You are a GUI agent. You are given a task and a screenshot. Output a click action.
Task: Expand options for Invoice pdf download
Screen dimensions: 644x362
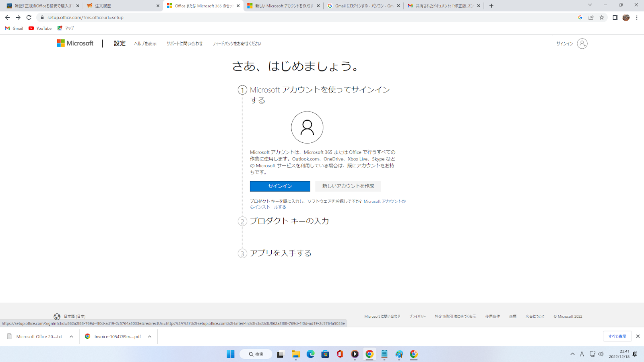pos(149,337)
